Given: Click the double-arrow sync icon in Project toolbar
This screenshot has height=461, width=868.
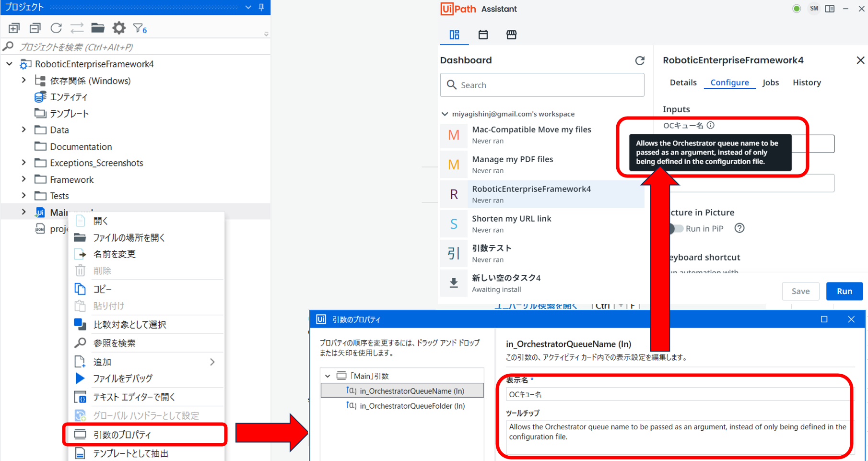Looking at the screenshot, I should [77, 28].
